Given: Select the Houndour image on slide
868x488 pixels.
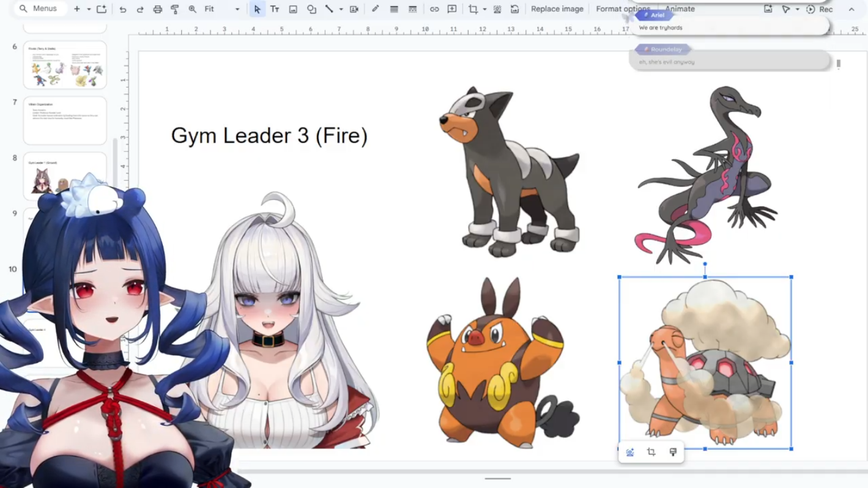Looking at the screenshot, I should pyautogui.click(x=509, y=171).
